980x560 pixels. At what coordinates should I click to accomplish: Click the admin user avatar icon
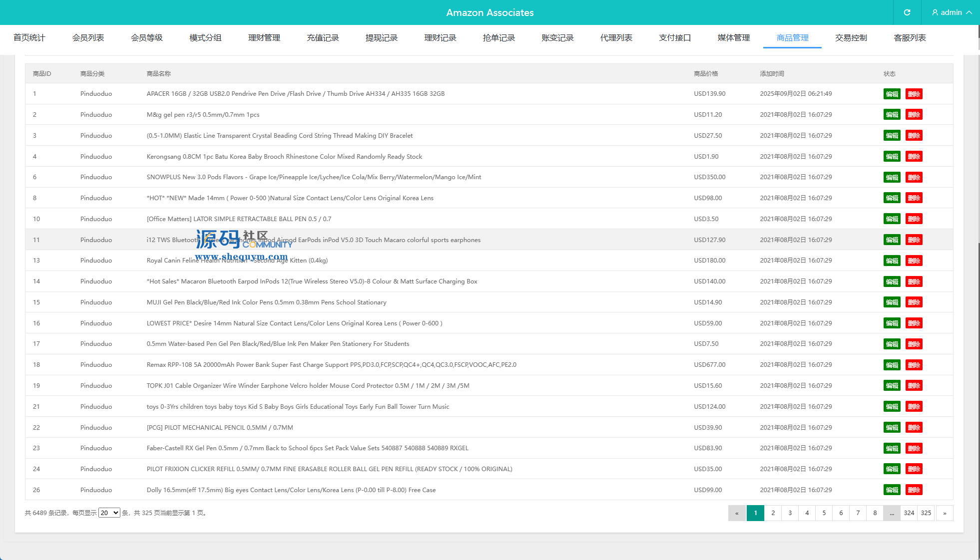(x=935, y=12)
